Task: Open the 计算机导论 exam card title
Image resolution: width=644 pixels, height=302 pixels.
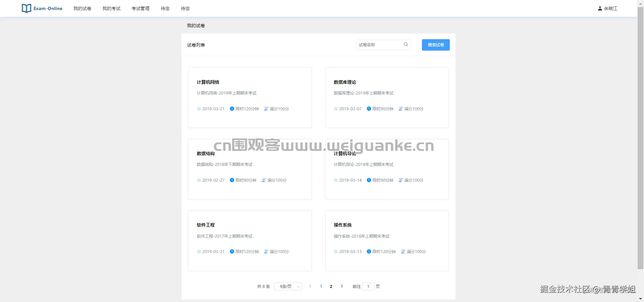Action: point(345,154)
